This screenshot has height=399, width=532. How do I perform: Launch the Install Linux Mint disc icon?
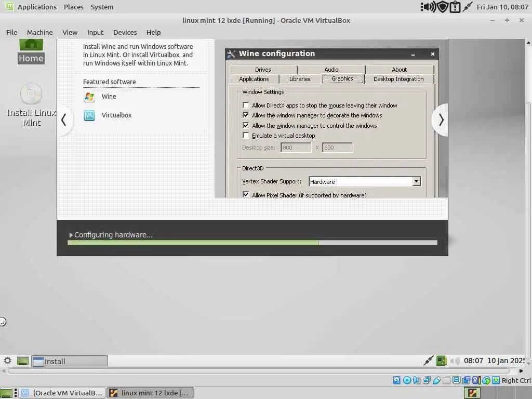click(31, 94)
